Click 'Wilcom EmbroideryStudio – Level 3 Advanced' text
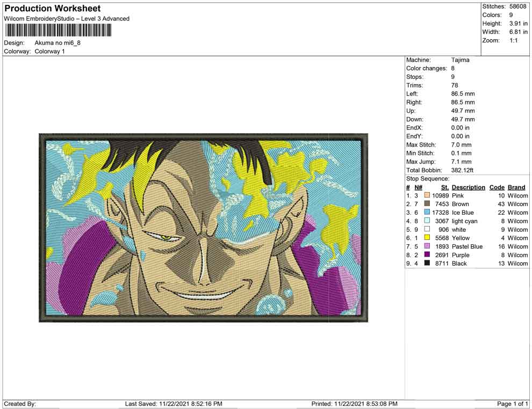Viewport: 532px width, 409px height. (67, 19)
